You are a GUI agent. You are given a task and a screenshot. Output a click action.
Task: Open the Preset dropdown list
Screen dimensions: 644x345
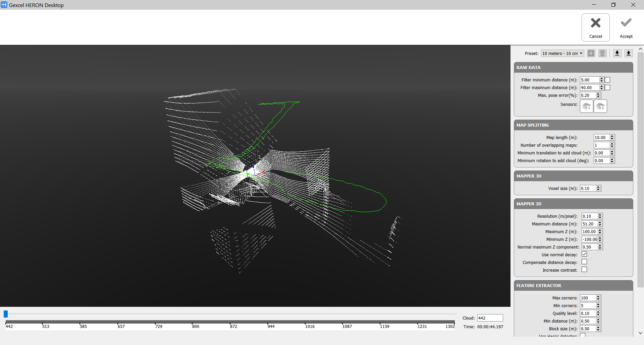(562, 53)
